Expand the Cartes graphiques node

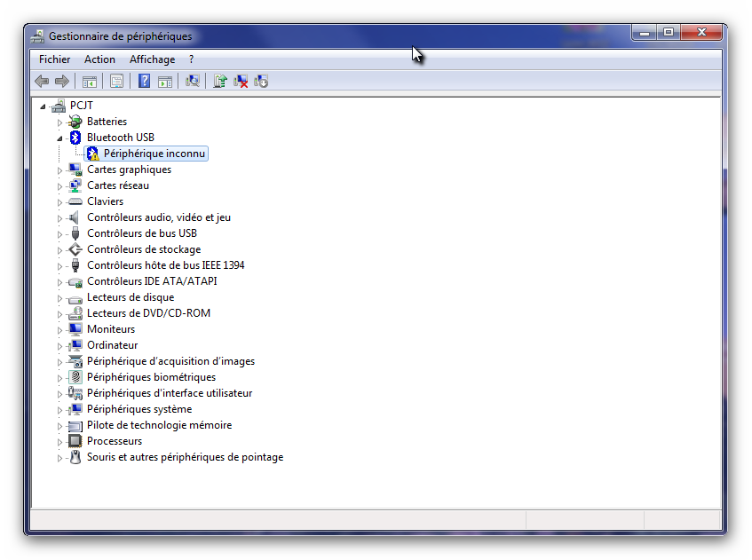click(60, 170)
